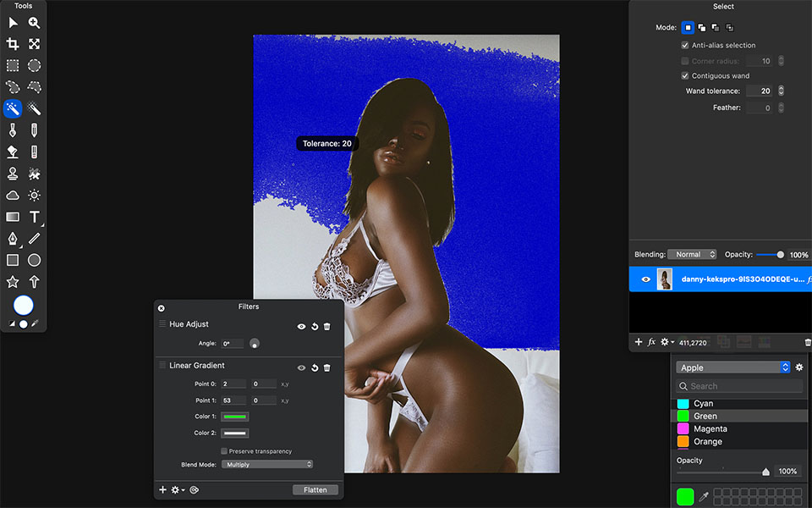
Task: Choose the rectangular marquee selection tool
Action: point(13,65)
